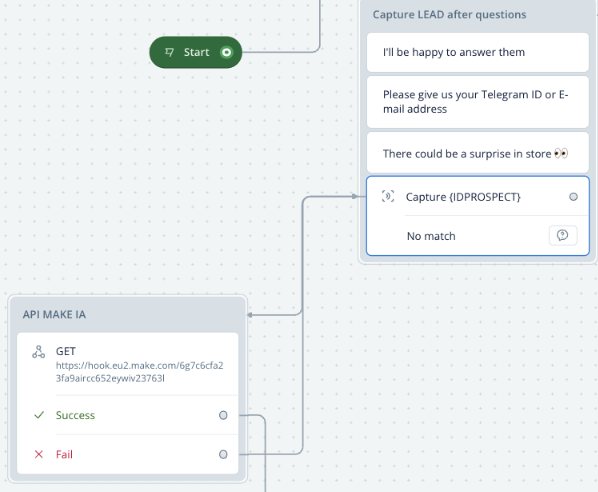Select the 'surprise in store' text step

point(477,153)
